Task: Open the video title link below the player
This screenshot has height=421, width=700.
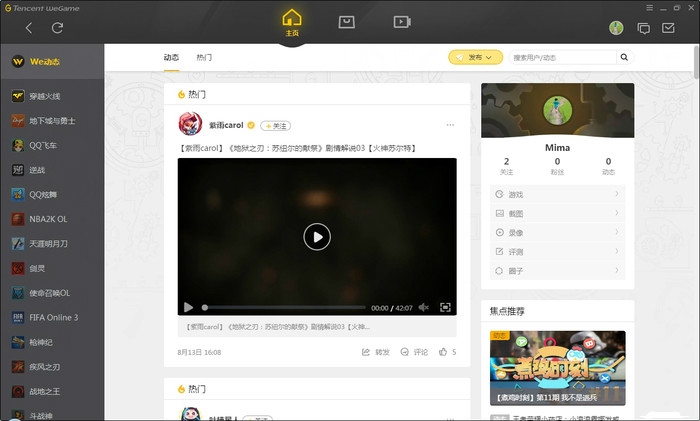Action: [278, 327]
